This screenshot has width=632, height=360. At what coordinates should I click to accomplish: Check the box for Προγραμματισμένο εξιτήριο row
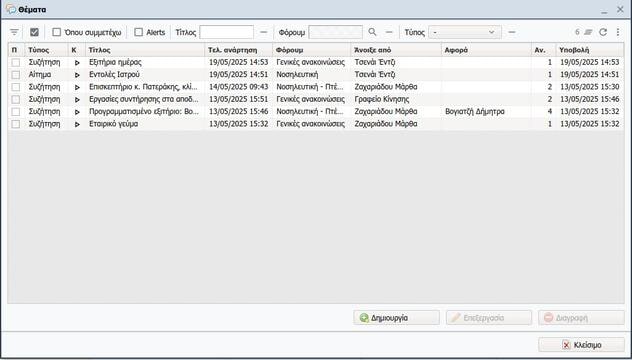(16, 112)
